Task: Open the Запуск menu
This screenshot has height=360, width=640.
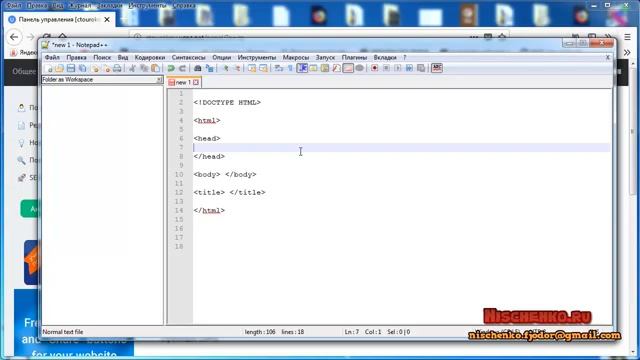Action: [x=325, y=58]
